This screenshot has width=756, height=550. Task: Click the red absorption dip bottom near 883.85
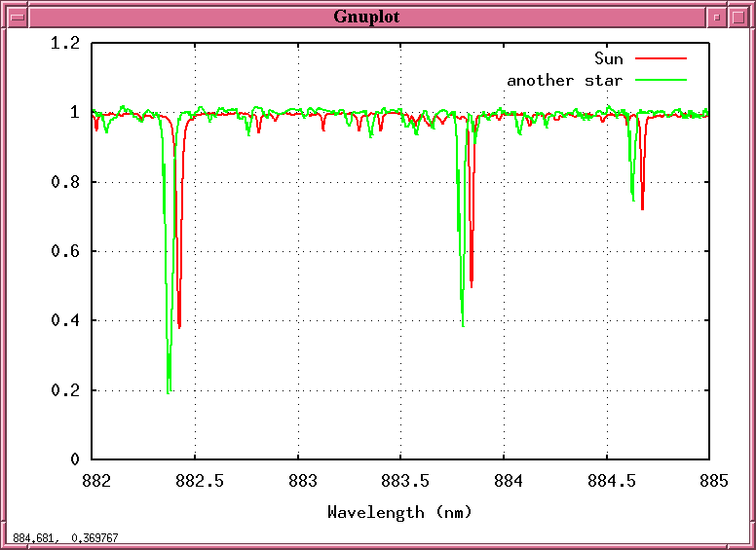click(x=472, y=284)
